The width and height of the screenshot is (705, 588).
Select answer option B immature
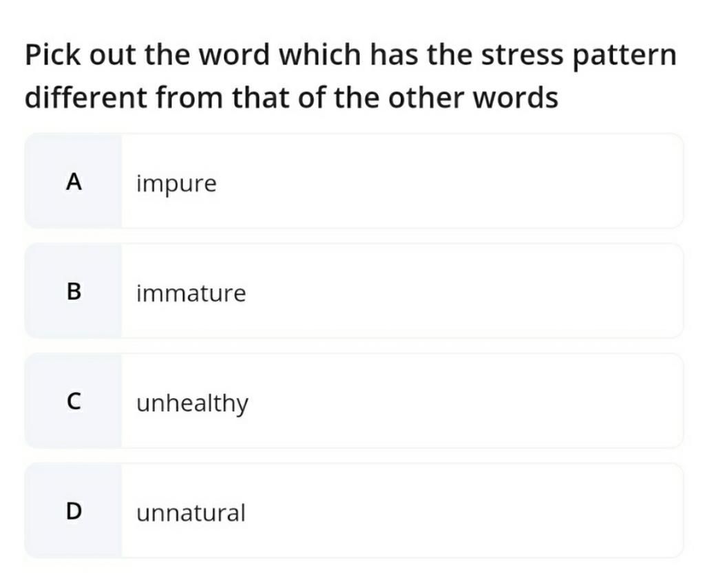click(354, 291)
